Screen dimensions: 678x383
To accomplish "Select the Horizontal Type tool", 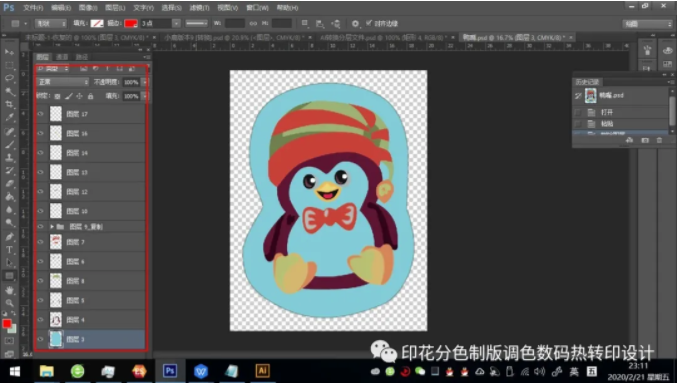I will 9,250.
